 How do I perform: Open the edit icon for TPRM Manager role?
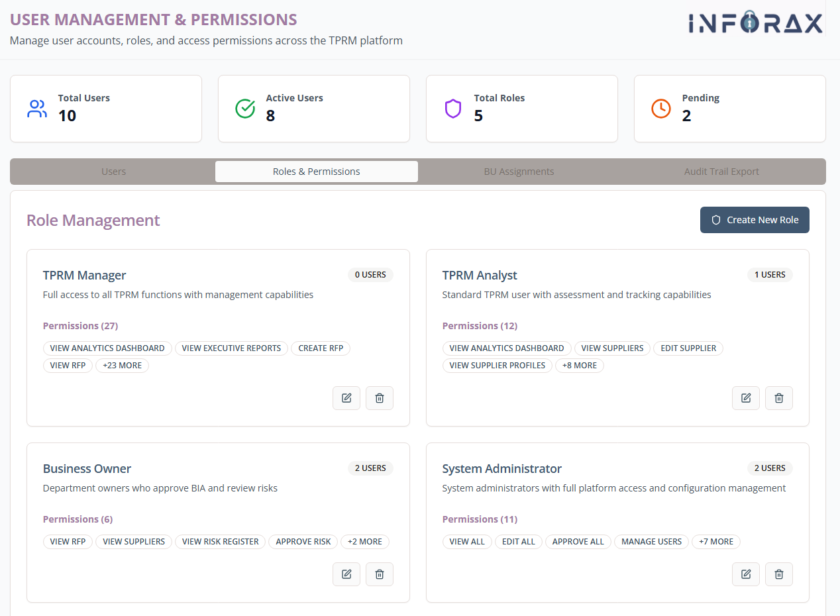point(346,397)
